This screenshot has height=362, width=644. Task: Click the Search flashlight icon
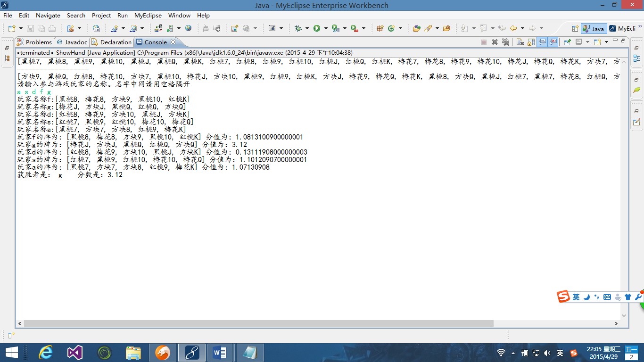[428, 28]
